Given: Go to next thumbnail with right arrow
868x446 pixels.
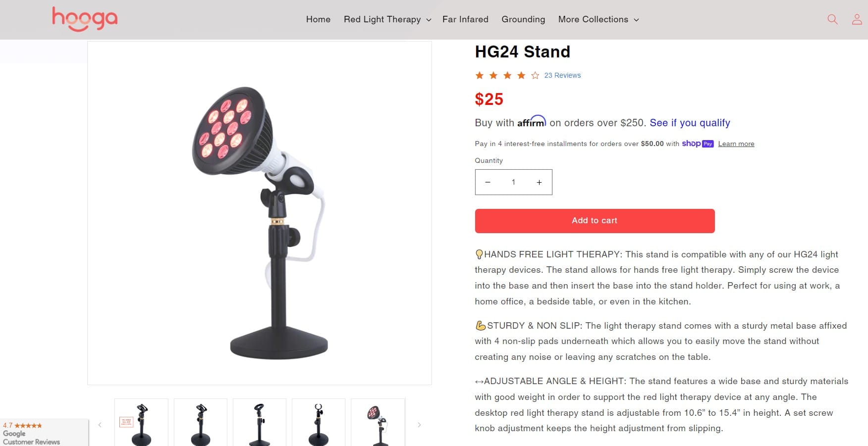Looking at the screenshot, I should (x=419, y=425).
